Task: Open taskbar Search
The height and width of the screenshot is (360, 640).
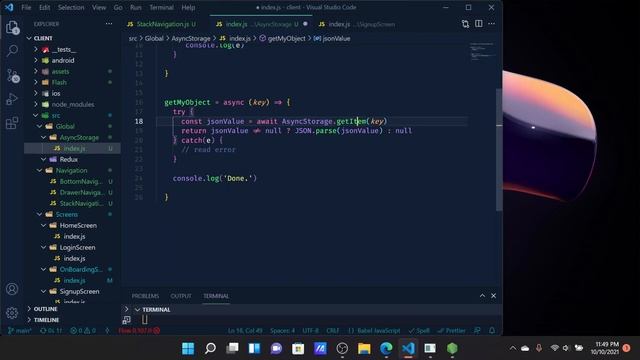Action: pos(210,348)
